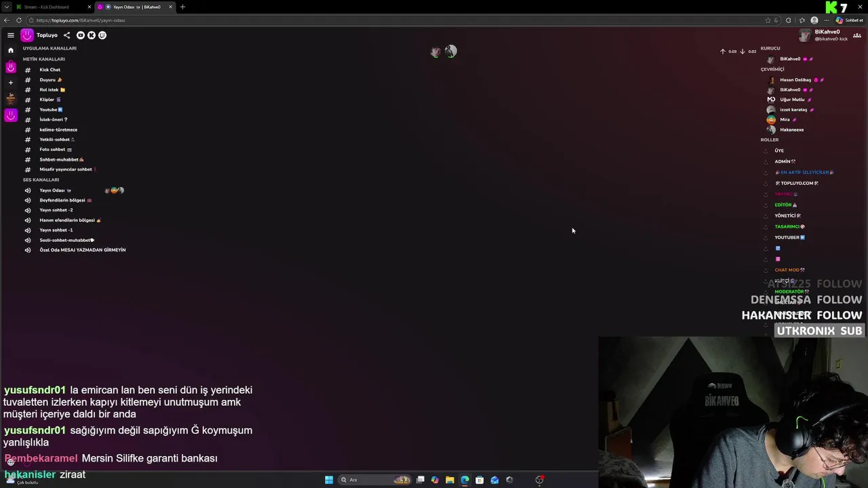The image size is (868, 488).
Task: Open the İstek-öneri channel
Action: click(53, 119)
